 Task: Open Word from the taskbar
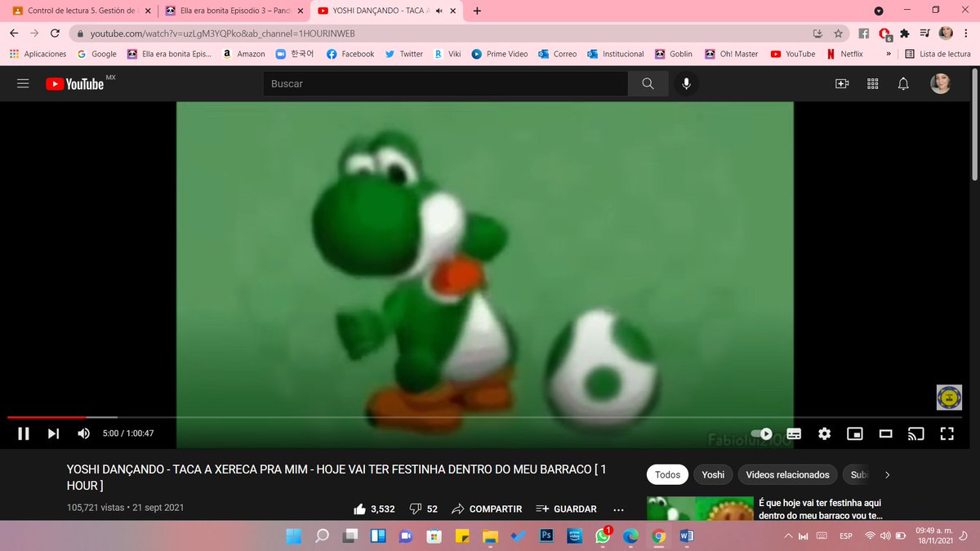click(x=686, y=536)
